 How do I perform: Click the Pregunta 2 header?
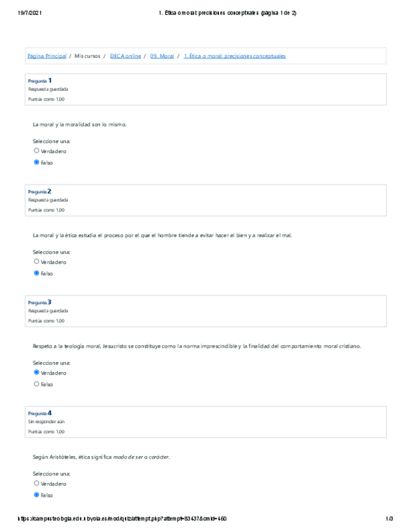coord(40,191)
